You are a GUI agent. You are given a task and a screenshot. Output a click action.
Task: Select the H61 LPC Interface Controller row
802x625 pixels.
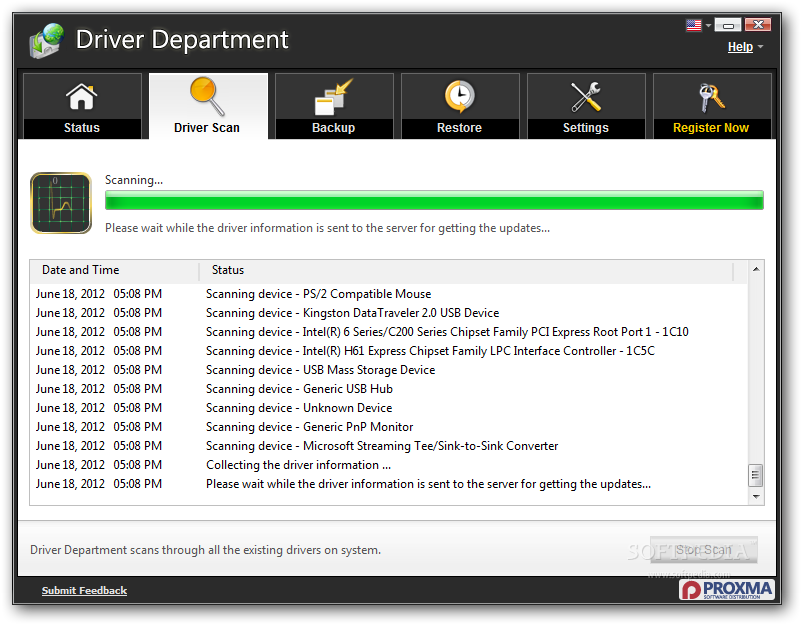point(389,351)
